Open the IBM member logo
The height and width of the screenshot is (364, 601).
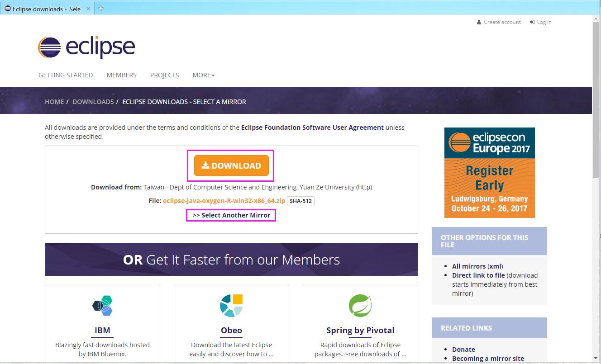(x=102, y=306)
